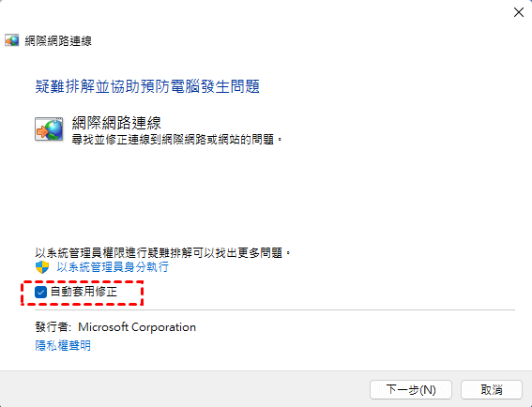532x407 pixels.
Task: Click the 發行者 label
Action: pos(53,327)
